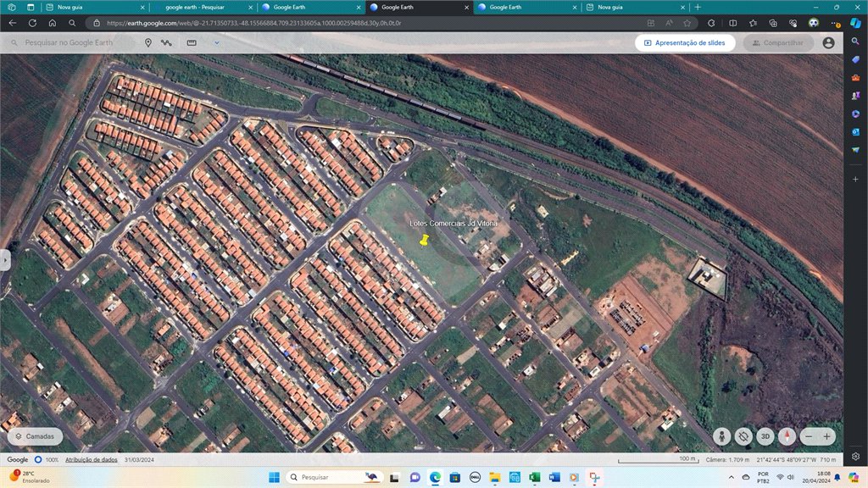Screen dimensions: 868x488
Task: Open Edge settings and more menu
Action: tap(835, 23)
